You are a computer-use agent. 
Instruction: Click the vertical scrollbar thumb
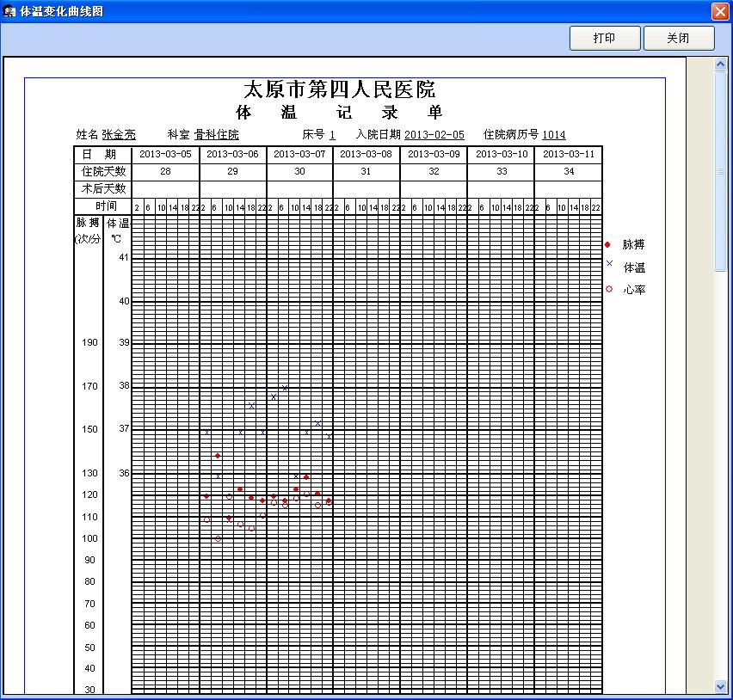tap(721, 172)
